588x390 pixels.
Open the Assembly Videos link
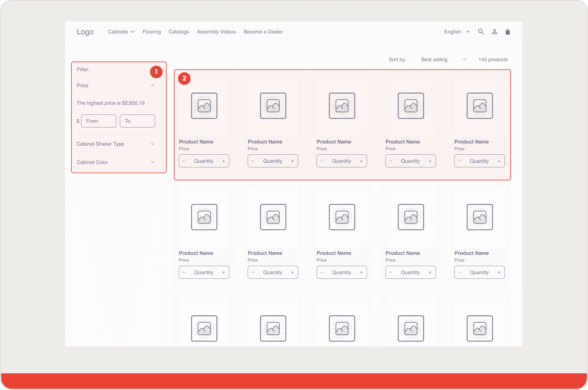[216, 32]
